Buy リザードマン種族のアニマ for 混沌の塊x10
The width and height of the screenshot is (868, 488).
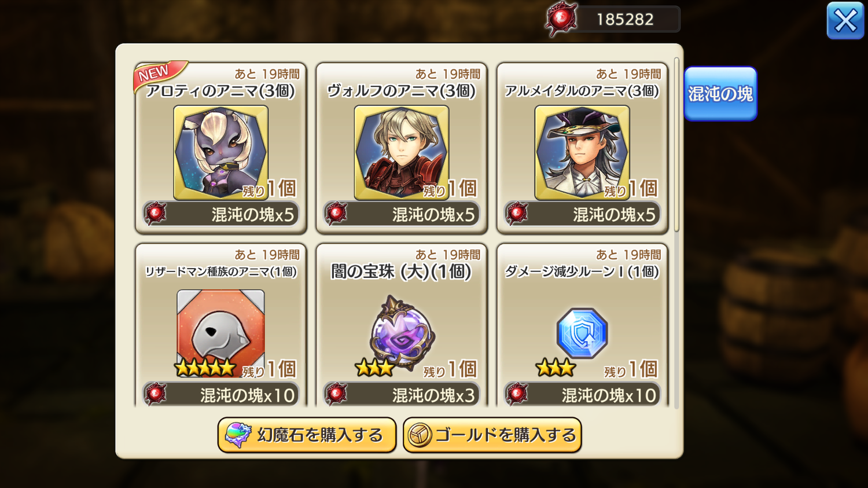point(221,395)
